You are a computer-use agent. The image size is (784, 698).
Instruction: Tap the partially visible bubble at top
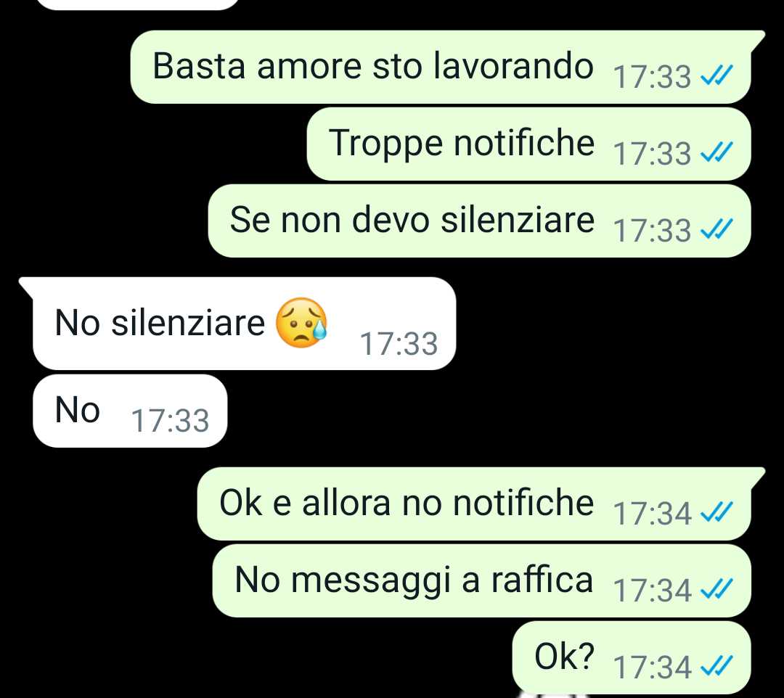[139, 4]
